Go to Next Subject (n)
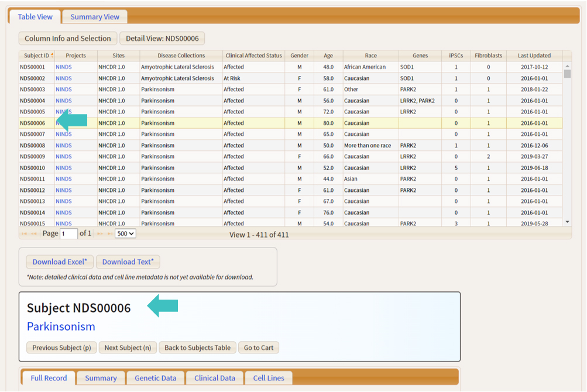This screenshot has width=587, height=392. pyautogui.click(x=128, y=348)
